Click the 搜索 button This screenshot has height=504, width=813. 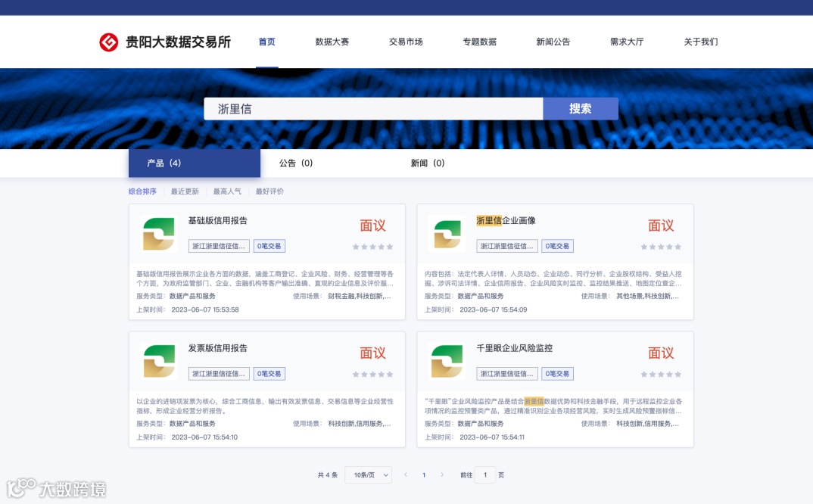581,109
